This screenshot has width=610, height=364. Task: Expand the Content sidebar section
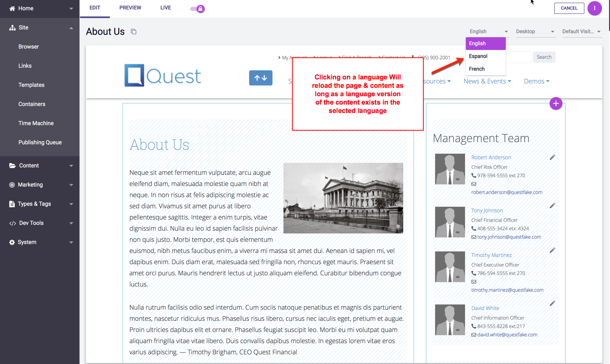tap(40, 166)
